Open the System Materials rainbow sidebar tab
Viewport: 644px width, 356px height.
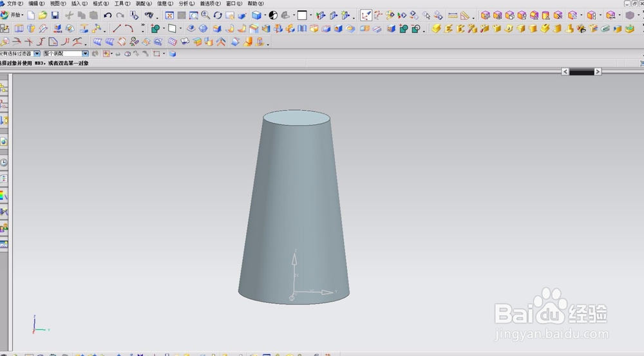point(4,196)
